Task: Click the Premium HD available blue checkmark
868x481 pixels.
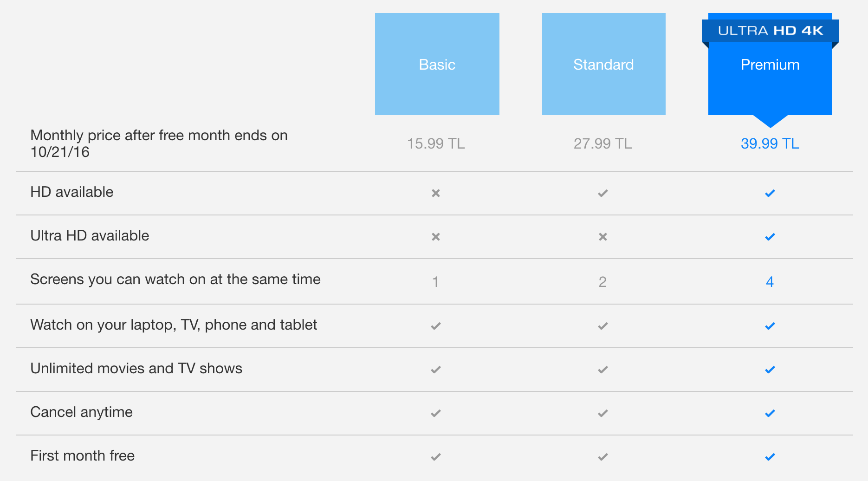Action: click(x=770, y=193)
